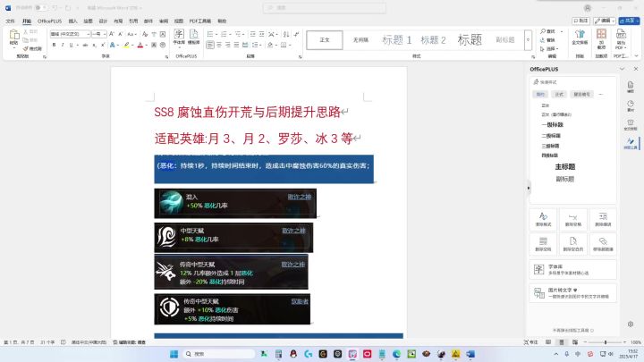Apply Bold formatting with B
644x362 pixels.
coord(54,45)
